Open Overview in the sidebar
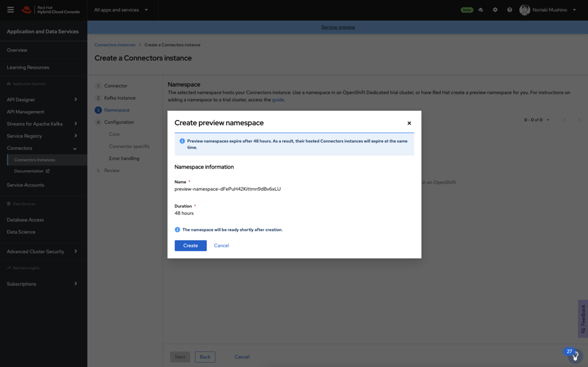Screen dimensions: 588x367 (17, 50)
